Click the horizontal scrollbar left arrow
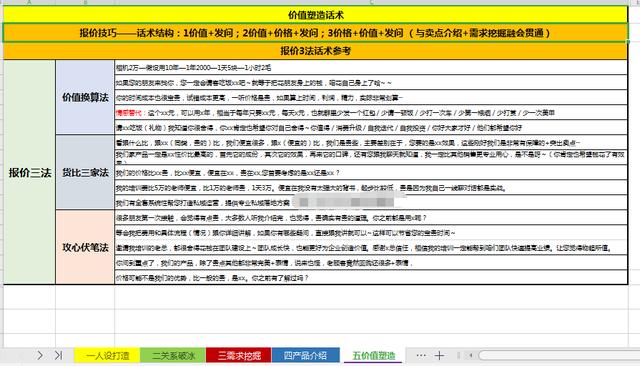The image size is (640, 366). (x=470, y=355)
